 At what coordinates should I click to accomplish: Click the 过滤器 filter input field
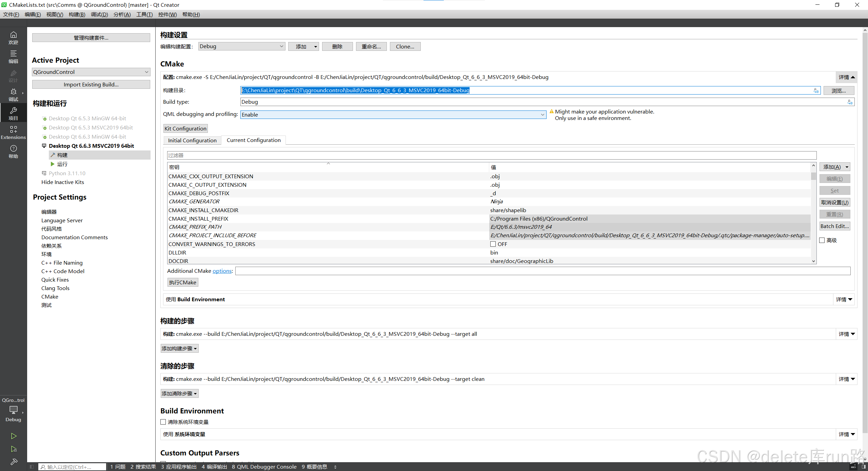492,155
